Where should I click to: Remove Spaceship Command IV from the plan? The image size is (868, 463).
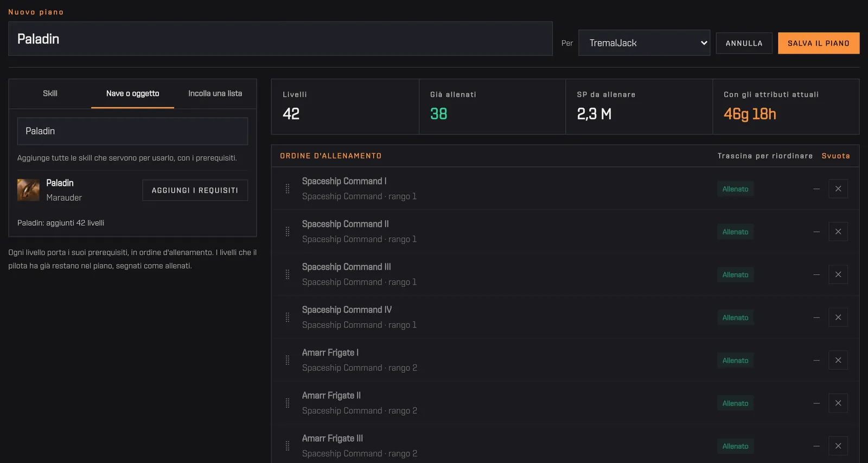838,318
